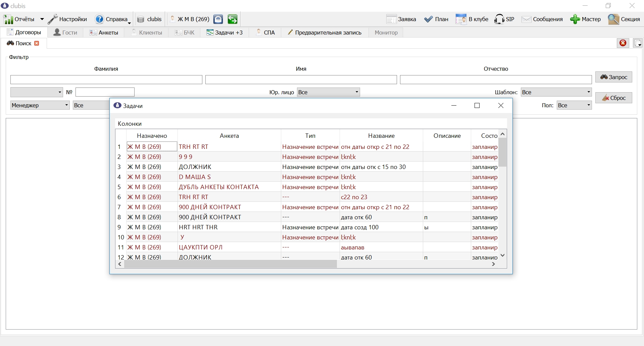The width and height of the screenshot is (644, 346).
Task: Open the Секция magnifier icon
Action: tap(613, 19)
